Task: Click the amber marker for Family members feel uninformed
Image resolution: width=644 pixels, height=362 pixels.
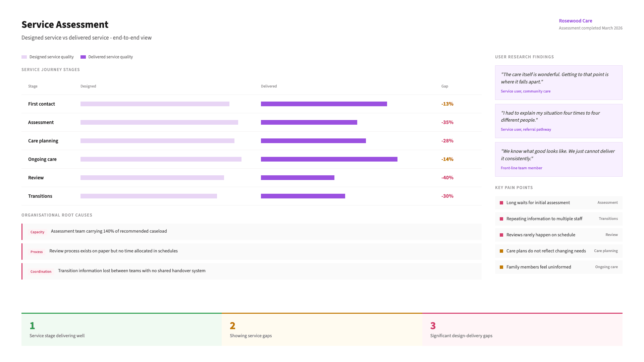Action: point(501,267)
